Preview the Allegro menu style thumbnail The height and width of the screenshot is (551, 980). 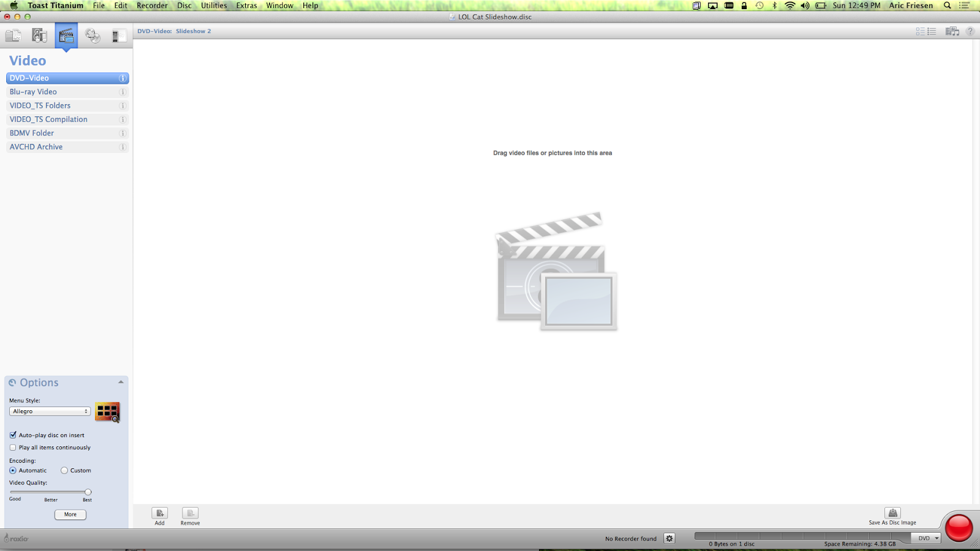(108, 412)
